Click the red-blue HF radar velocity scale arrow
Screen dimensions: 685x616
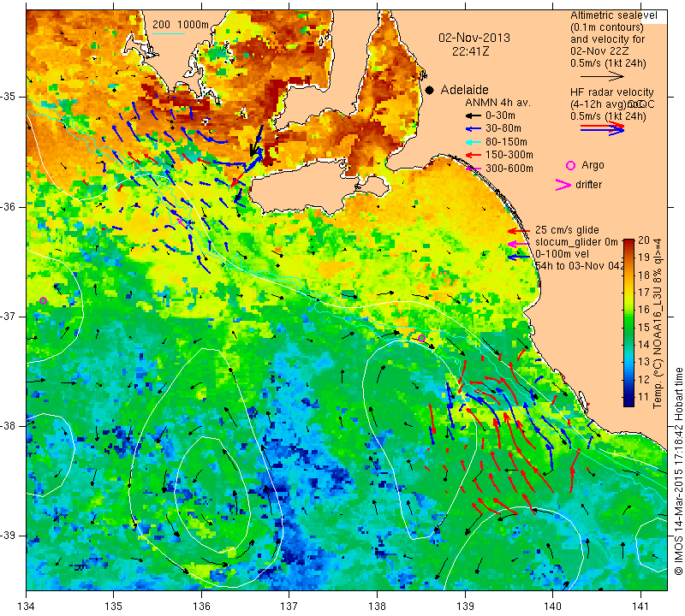(603, 128)
